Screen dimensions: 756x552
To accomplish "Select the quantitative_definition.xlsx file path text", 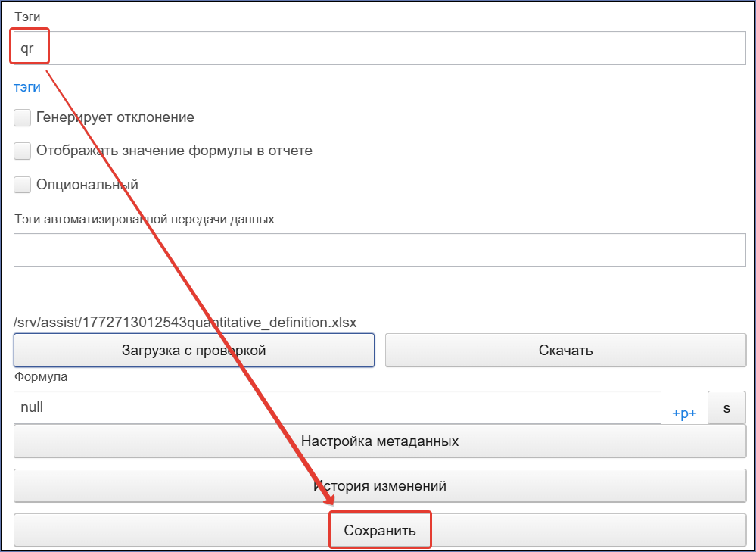I will click(185, 323).
